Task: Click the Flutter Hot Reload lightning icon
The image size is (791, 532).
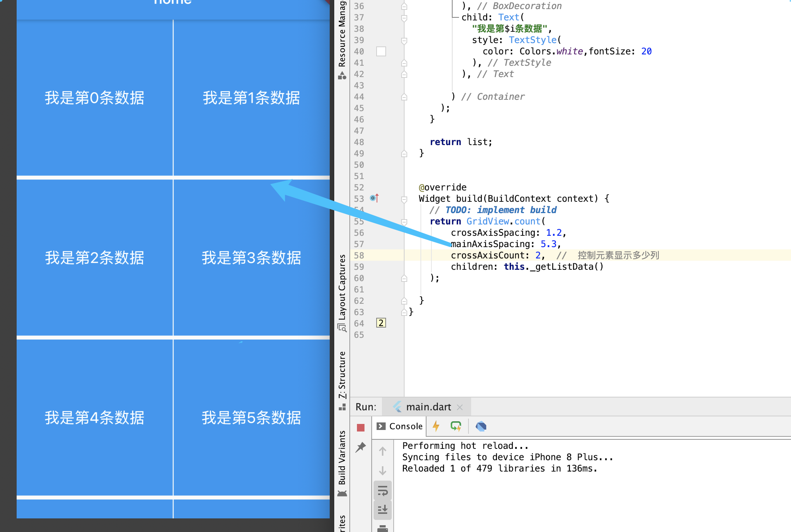Action: [x=436, y=426]
